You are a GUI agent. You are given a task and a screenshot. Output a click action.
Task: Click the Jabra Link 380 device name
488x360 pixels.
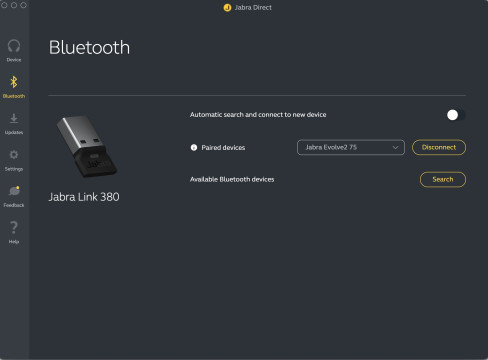84,197
